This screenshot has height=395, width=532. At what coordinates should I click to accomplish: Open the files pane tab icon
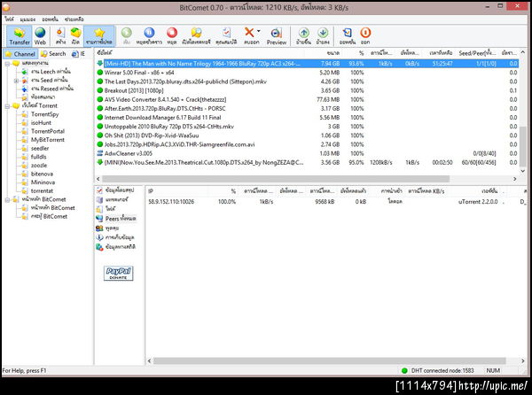(x=99, y=209)
